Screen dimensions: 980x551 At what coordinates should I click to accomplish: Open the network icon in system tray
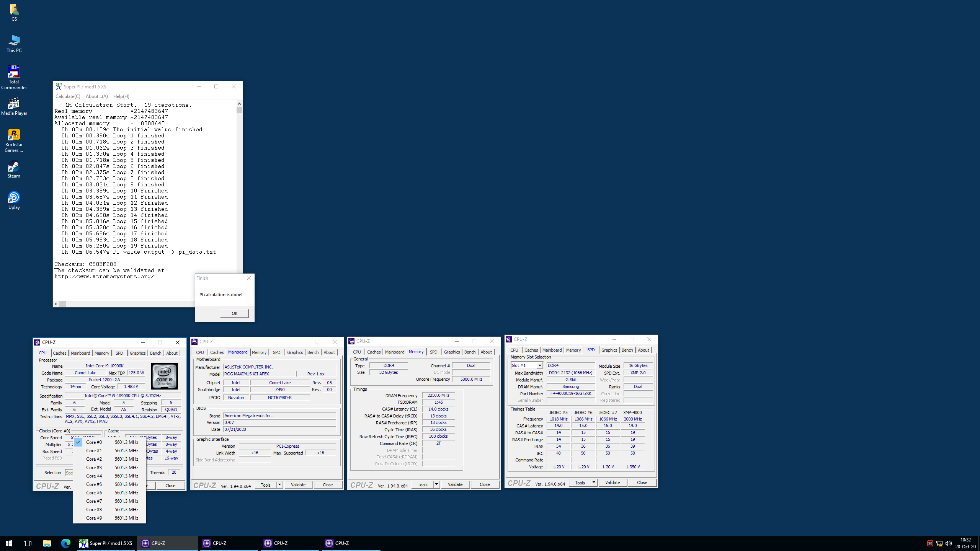click(939, 543)
